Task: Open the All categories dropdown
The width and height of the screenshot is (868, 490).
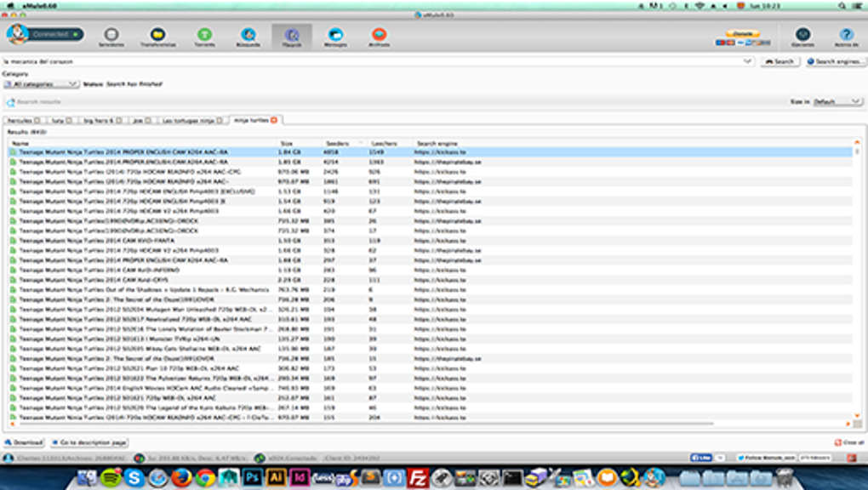Action: click(42, 84)
